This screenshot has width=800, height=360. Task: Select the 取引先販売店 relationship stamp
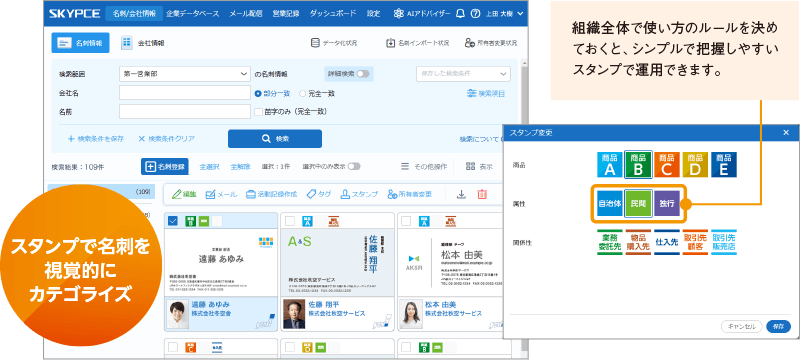(724, 242)
